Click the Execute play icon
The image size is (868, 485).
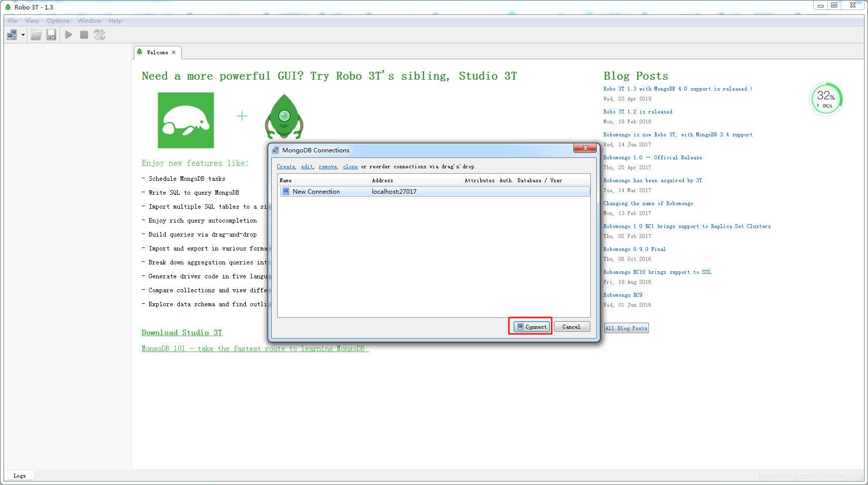click(69, 35)
